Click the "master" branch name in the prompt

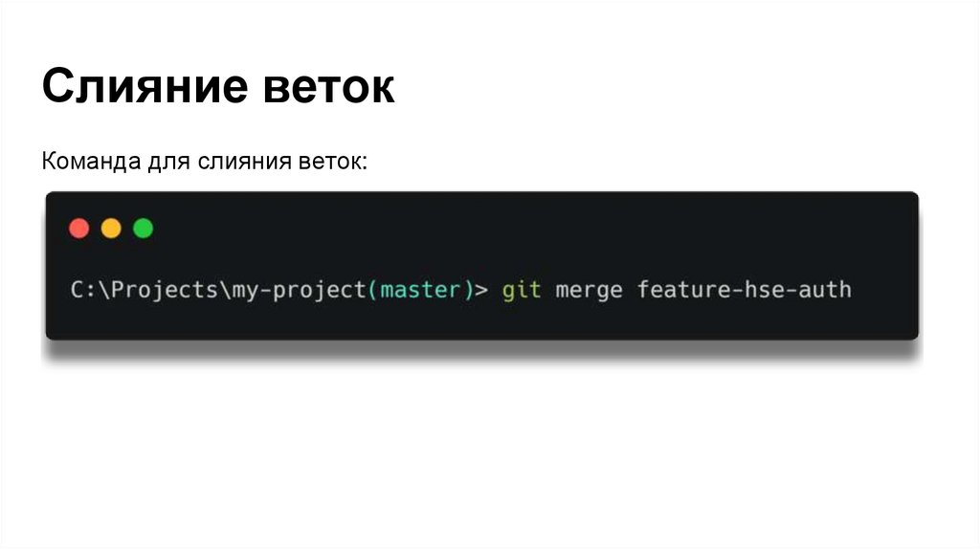pyautogui.click(x=421, y=289)
